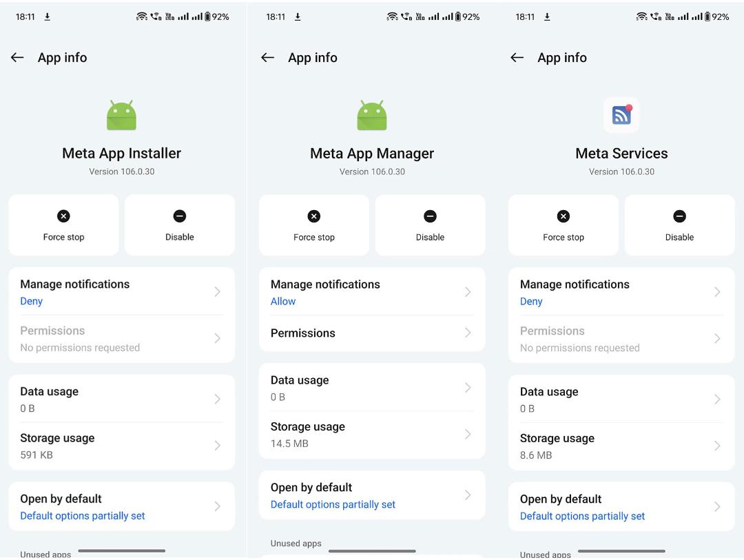Go back from Meta App Installer info
744x560 pixels.
click(17, 57)
